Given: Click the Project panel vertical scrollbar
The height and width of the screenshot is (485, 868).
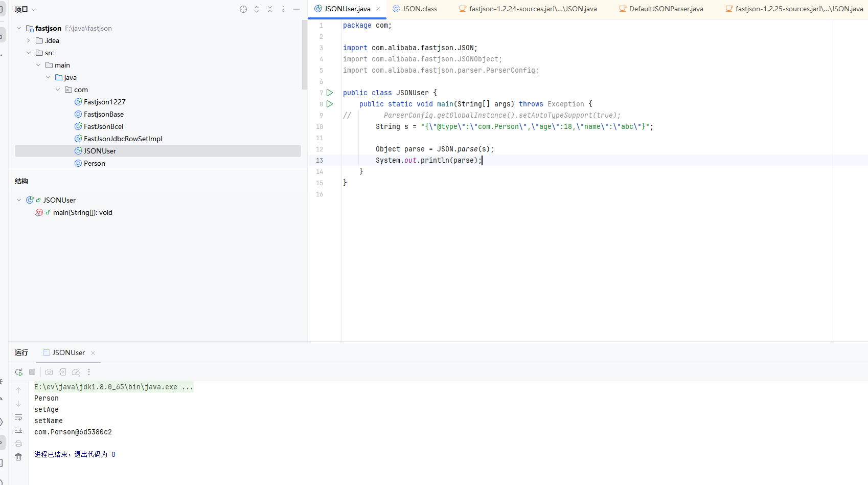Looking at the screenshot, I should click(x=305, y=55).
